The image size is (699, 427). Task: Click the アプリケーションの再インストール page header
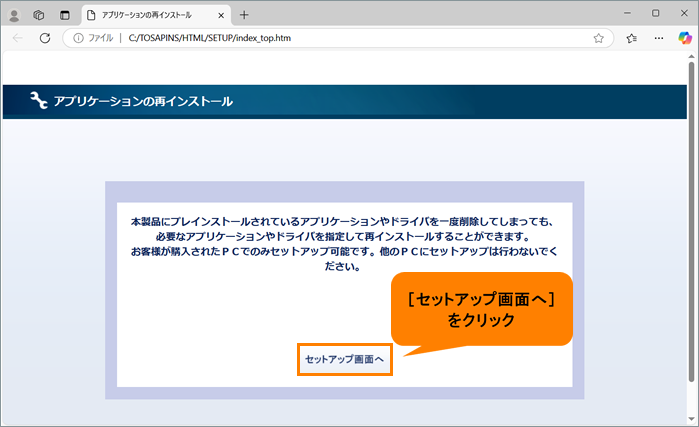coord(345,102)
